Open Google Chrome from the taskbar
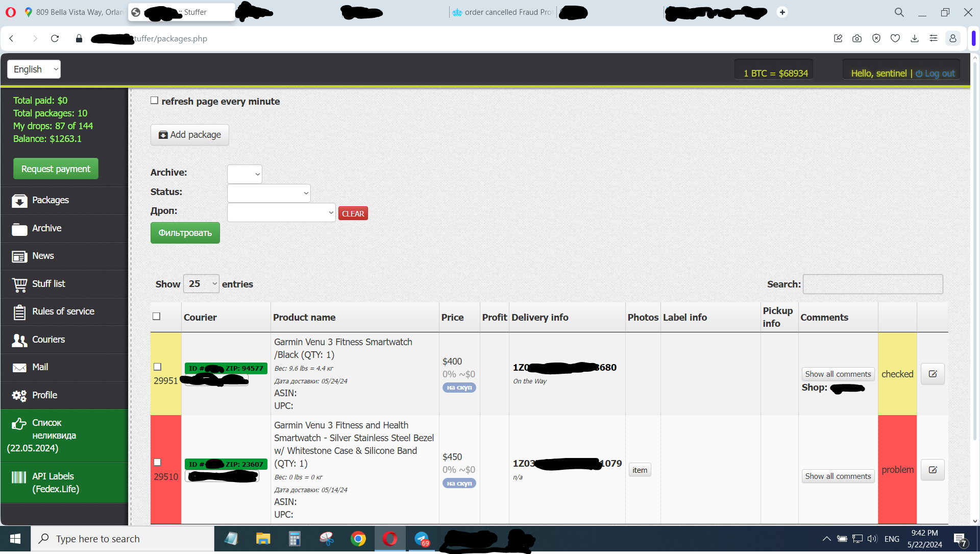Image resolution: width=980 pixels, height=554 pixels. [358, 539]
